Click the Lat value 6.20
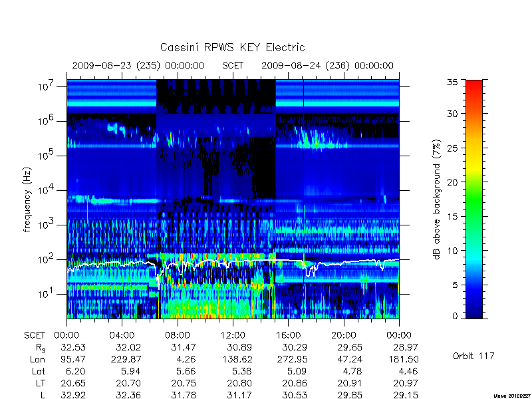The height and width of the screenshot is (399, 532). [76, 372]
